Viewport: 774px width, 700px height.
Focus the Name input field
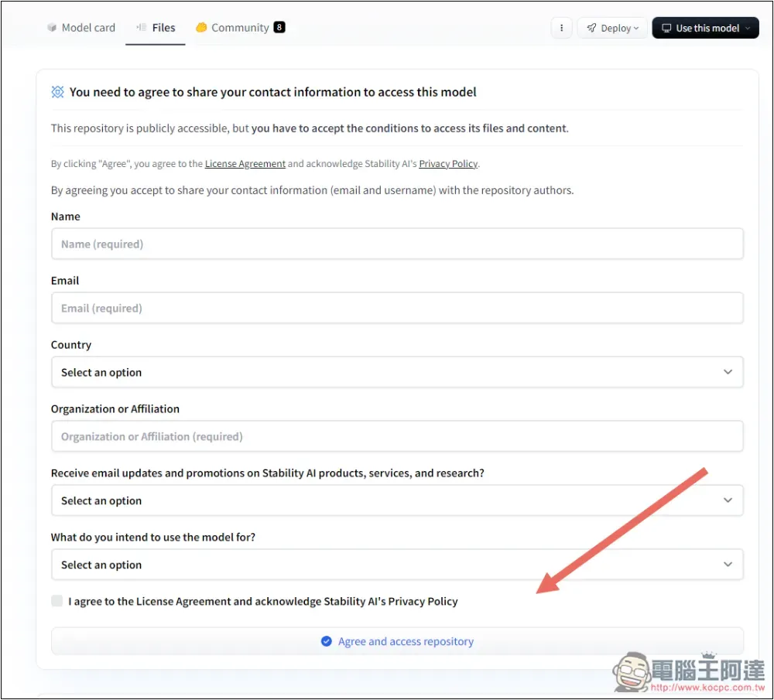point(397,244)
